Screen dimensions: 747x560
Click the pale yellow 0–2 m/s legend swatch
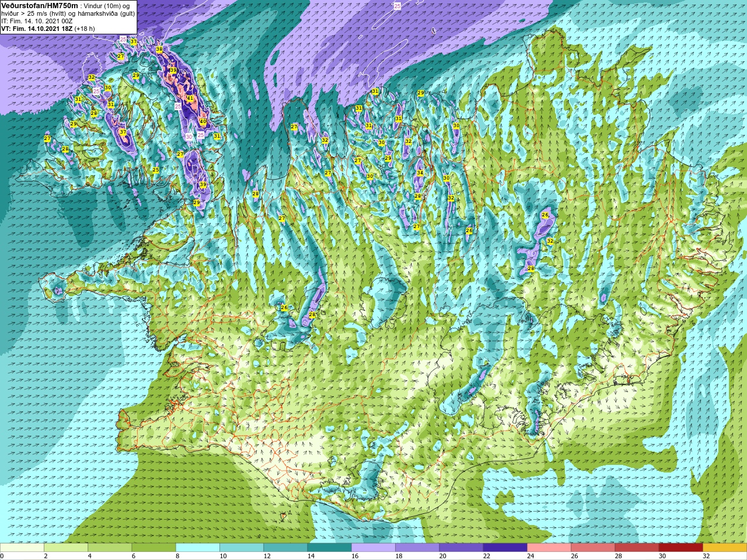click(22, 548)
